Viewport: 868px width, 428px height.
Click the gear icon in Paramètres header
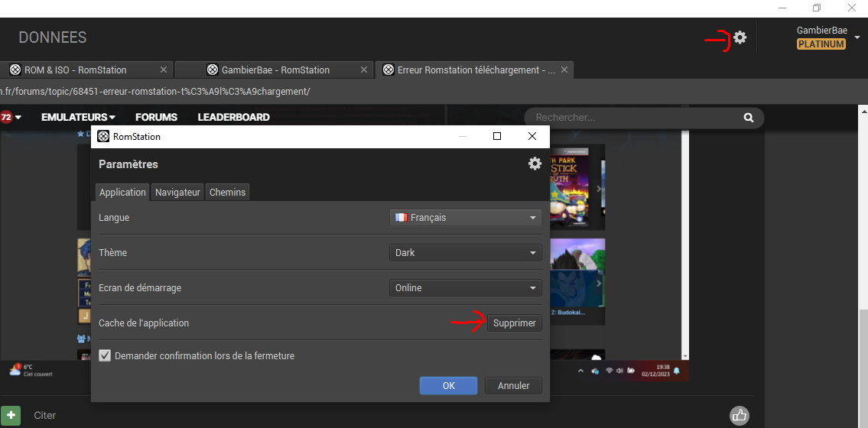pos(535,164)
